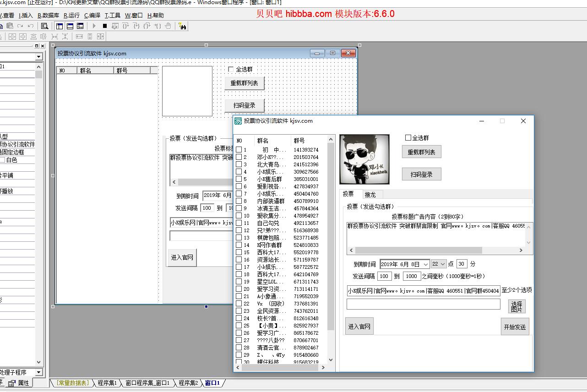Viewport: 587px width, 392px height.
Task: Click the interval field showing 1000
Action: click(x=412, y=276)
